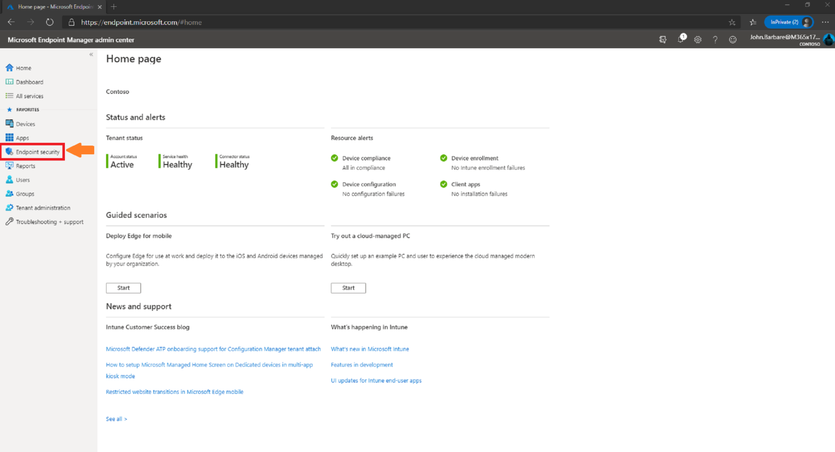The image size is (835, 452).
Task: Bookmark this page with the star icon
Action: tap(732, 22)
